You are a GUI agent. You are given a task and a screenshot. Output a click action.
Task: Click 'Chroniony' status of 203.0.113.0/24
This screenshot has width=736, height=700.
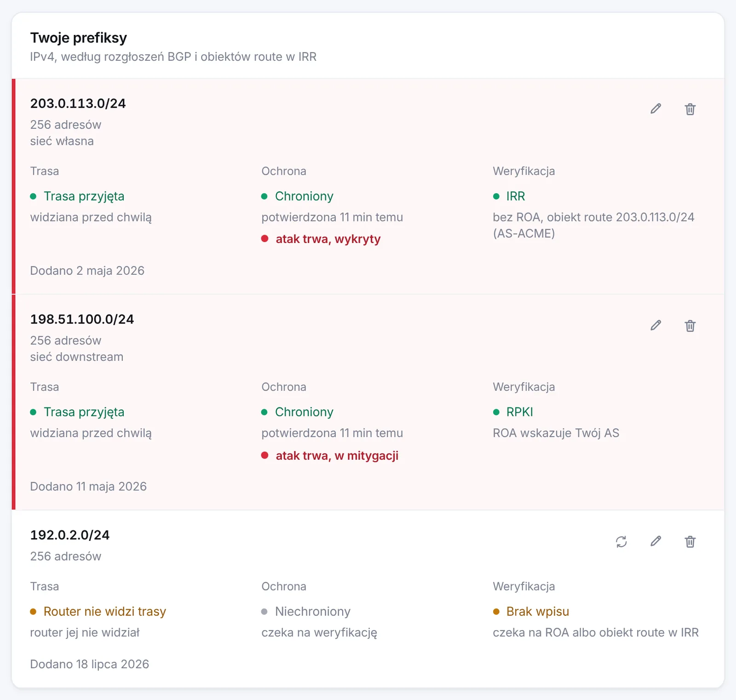[304, 196]
